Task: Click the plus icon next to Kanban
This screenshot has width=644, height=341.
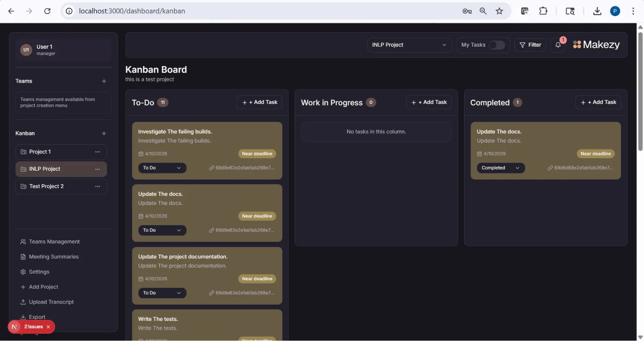Action: pos(104,134)
